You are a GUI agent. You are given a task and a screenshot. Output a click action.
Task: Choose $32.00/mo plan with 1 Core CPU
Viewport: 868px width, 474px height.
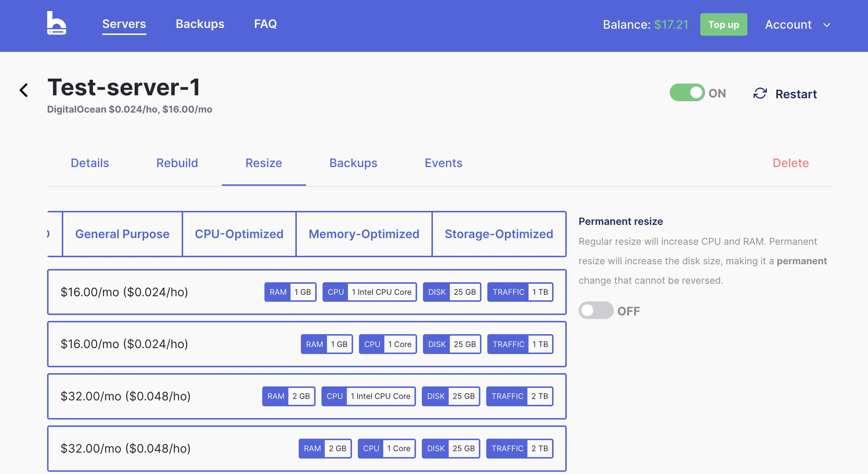(x=307, y=449)
